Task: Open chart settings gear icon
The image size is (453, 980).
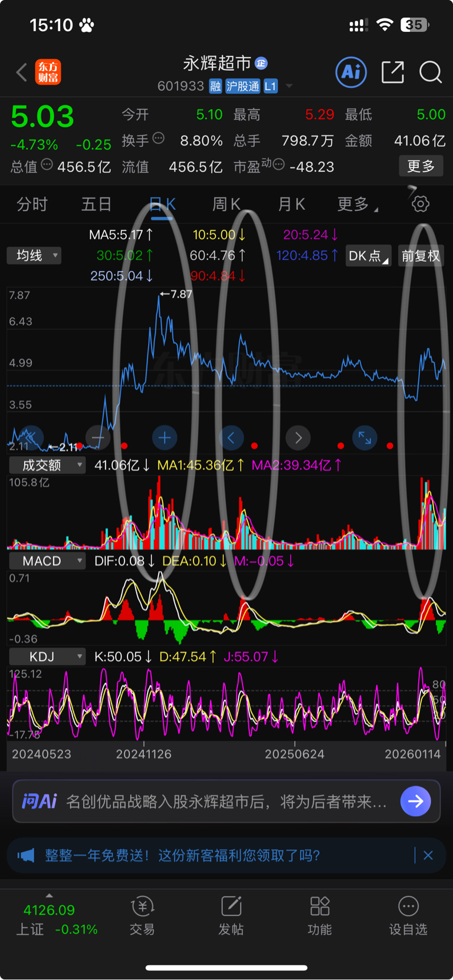Action: [x=421, y=204]
